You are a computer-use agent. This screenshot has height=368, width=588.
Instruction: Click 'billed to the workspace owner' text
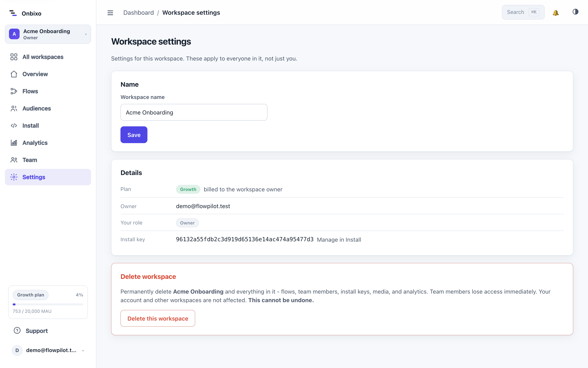tap(243, 189)
